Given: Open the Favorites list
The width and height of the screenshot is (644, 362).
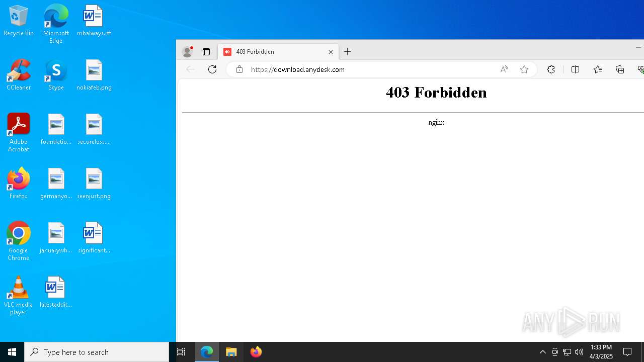Looking at the screenshot, I should click(x=598, y=69).
